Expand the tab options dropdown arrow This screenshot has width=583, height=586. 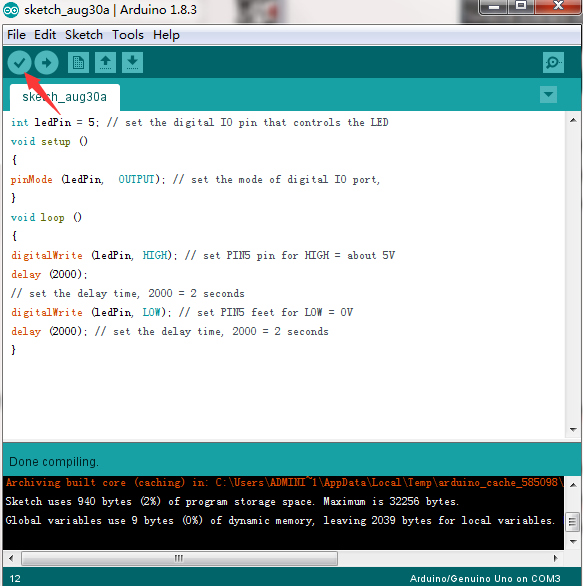(x=548, y=95)
